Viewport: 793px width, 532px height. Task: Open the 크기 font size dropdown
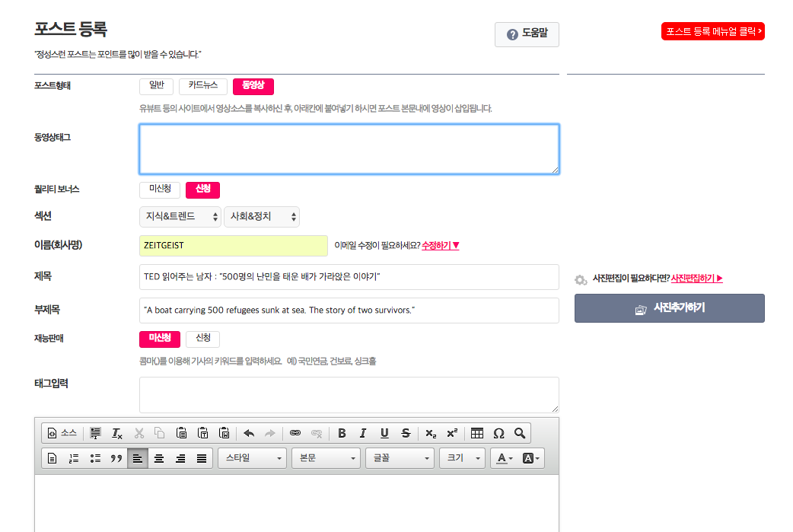click(463, 458)
